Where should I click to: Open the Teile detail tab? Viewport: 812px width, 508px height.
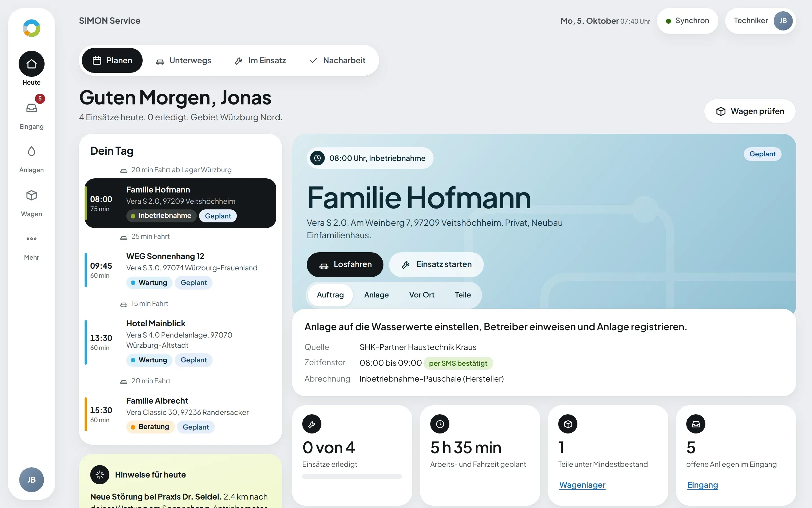pyautogui.click(x=463, y=295)
